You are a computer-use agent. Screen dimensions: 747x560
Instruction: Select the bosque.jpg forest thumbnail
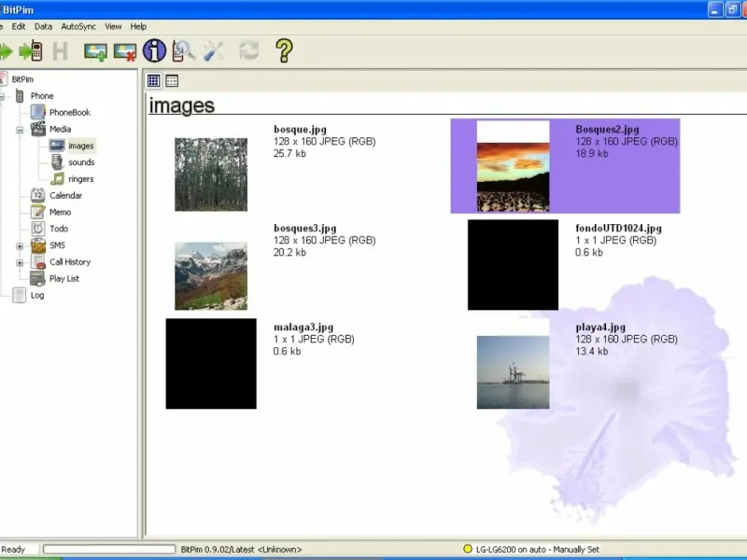point(211,175)
